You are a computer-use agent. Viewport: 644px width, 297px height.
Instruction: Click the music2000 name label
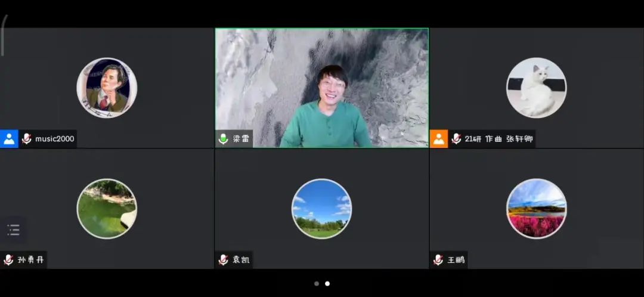click(x=55, y=139)
